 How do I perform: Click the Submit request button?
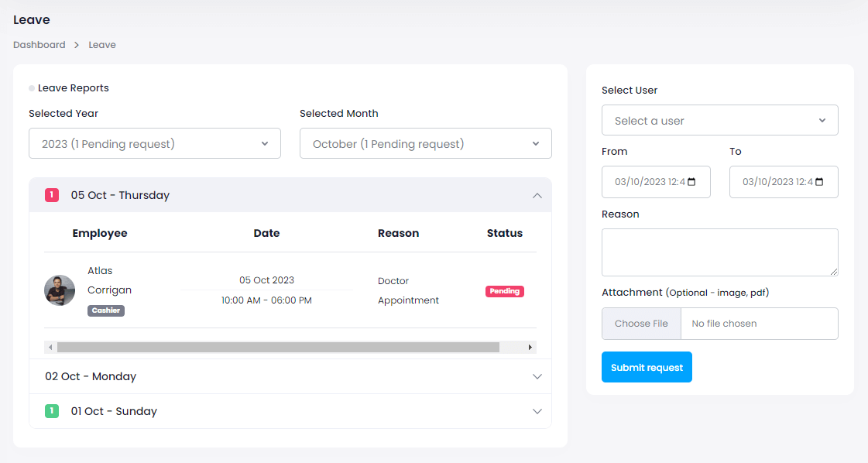647,368
